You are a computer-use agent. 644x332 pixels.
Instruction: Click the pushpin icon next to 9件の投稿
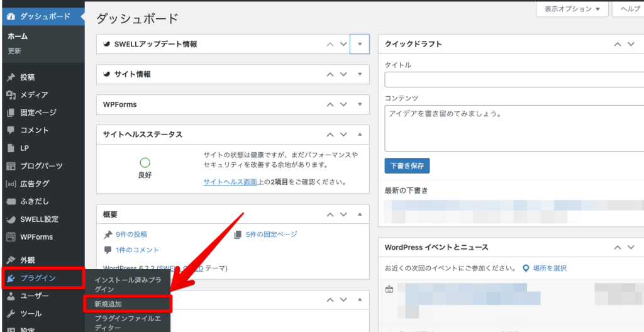click(108, 235)
